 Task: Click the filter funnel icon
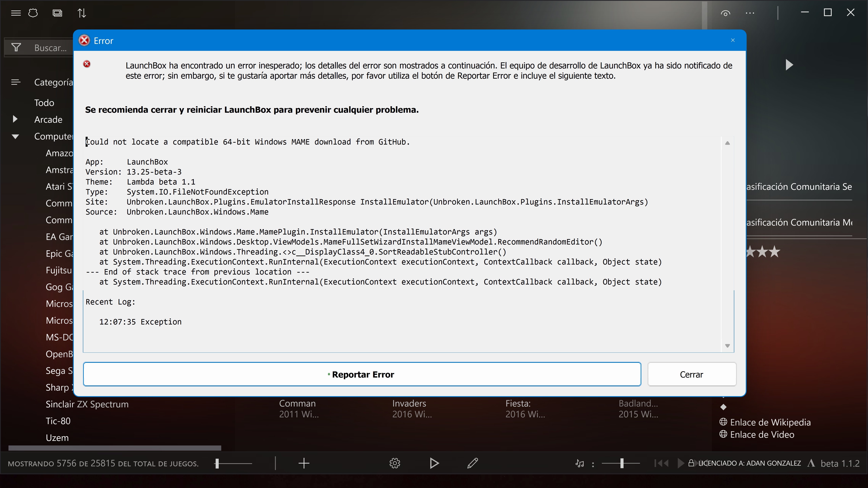(x=16, y=47)
